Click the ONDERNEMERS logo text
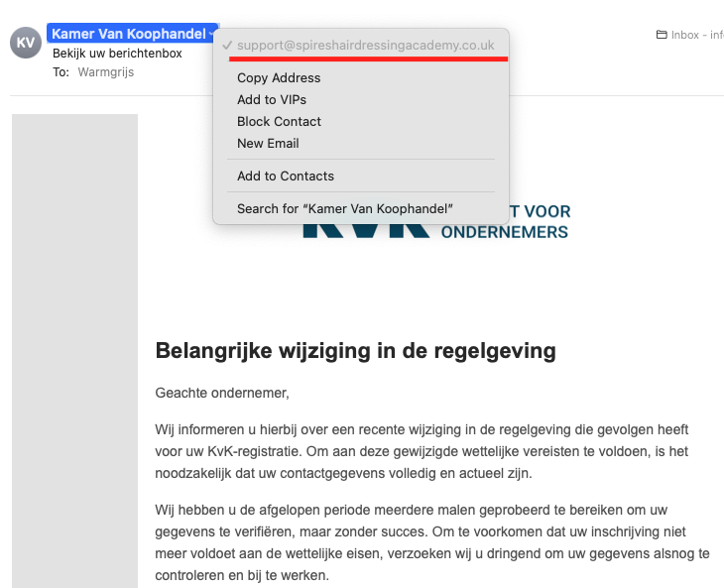This screenshot has height=588, width=724. 504,232
